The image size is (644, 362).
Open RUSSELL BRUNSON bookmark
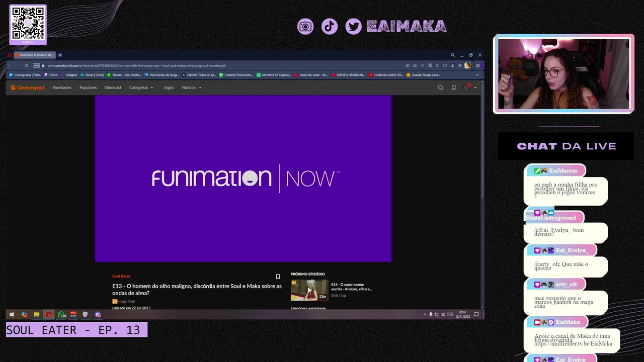(348, 75)
